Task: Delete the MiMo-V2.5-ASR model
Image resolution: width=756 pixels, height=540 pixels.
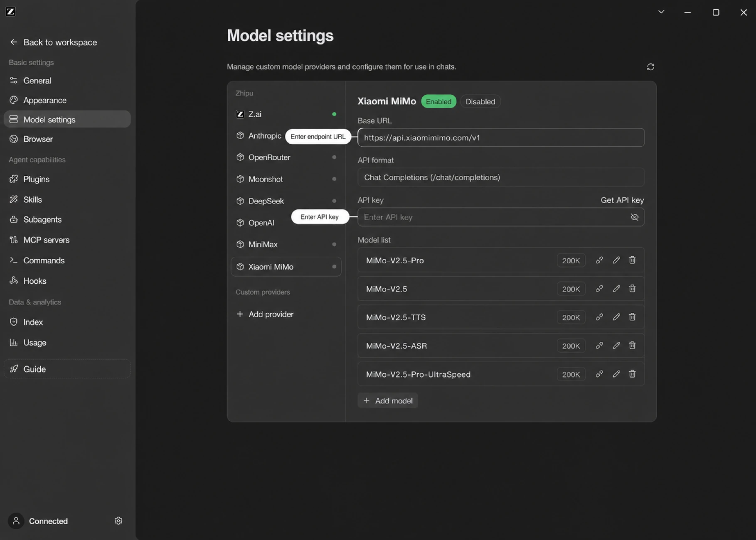Action: pos(632,346)
